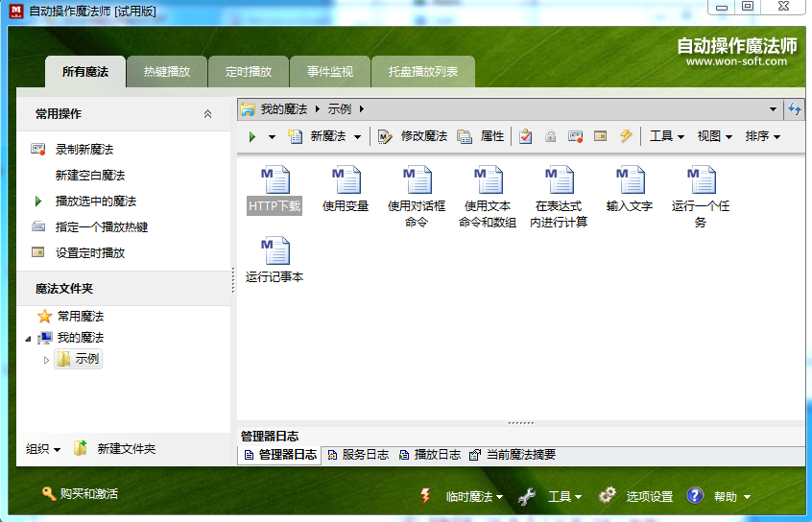Collapse the 常用操作 panel
This screenshot has width=812, height=522.
[x=208, y=114]
